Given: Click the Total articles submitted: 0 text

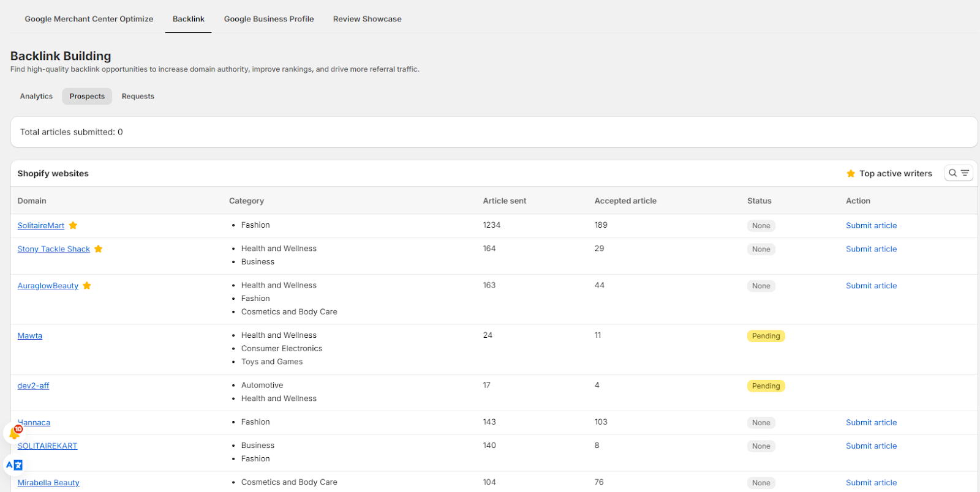Looking at the screenshot, I should (72, 132).
